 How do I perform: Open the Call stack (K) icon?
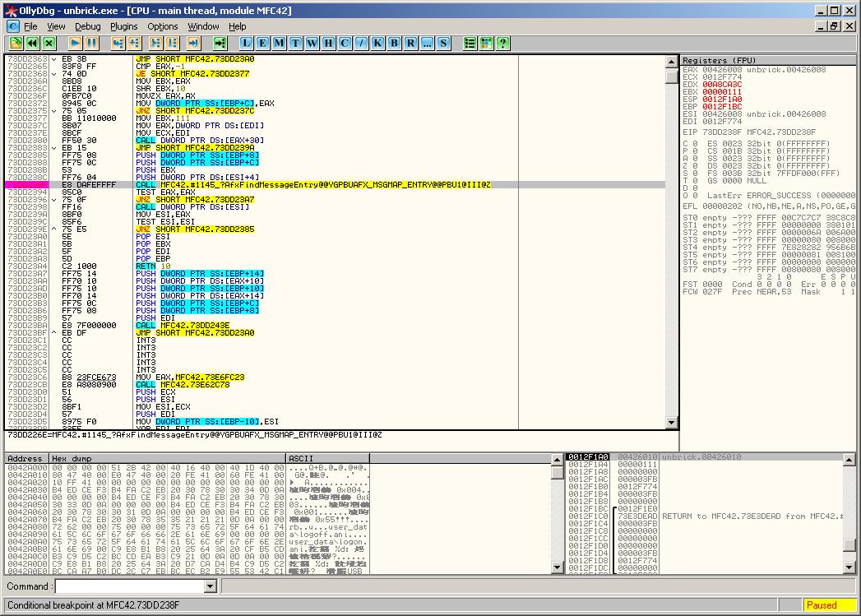click(x=377, y=43)
